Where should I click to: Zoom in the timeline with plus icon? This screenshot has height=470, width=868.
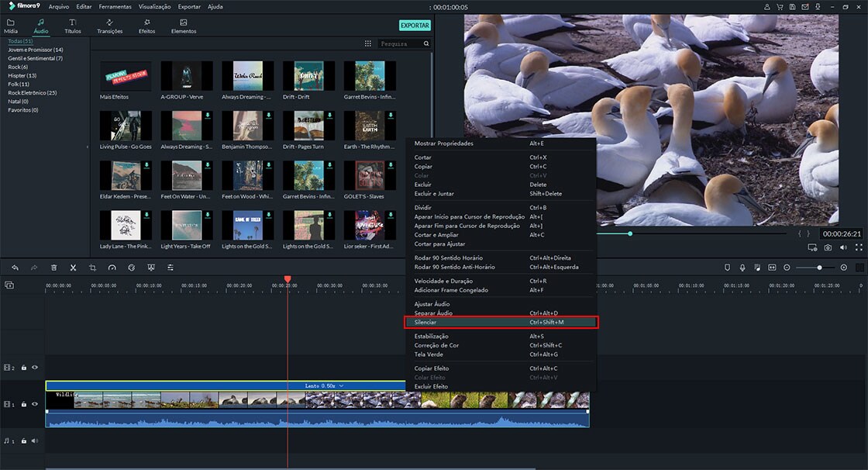[x=844, y=268]
